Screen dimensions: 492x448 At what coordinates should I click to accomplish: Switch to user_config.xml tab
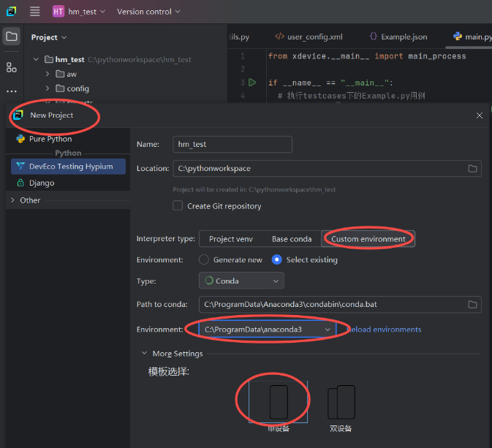point(309,37)
